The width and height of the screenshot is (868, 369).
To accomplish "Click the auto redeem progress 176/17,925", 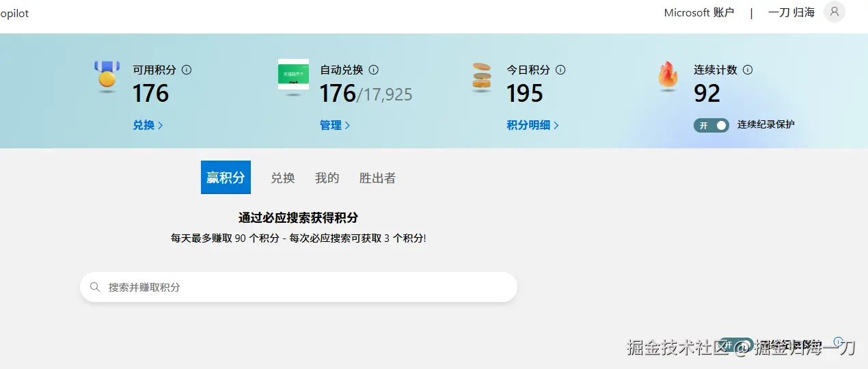I will 366,94.
